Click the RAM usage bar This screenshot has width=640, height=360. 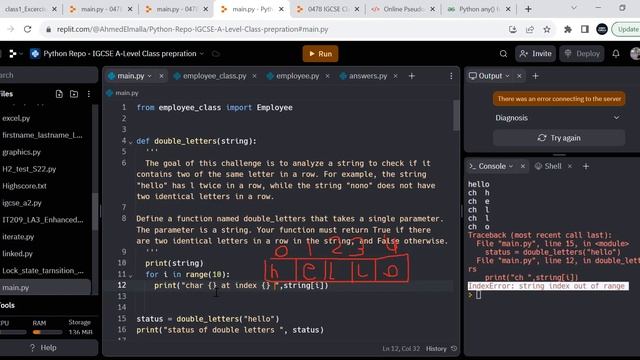[x=47, y=332]
